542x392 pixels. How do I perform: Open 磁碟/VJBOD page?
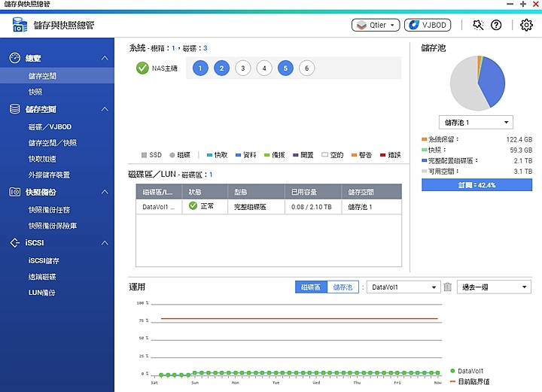pos(50,126)
